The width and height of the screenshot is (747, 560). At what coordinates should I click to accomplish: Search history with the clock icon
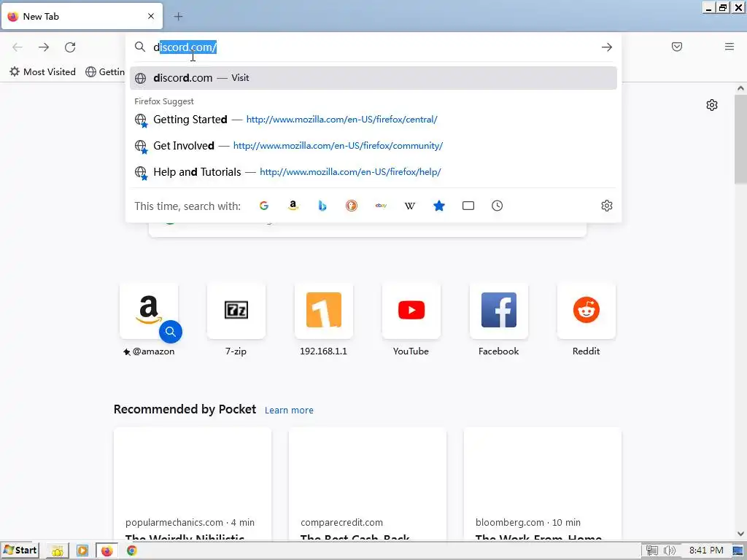coord(497,206)
